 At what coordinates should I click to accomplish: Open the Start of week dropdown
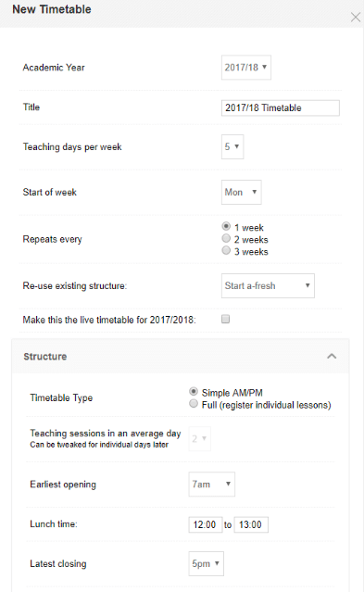(x=242, y=192)
